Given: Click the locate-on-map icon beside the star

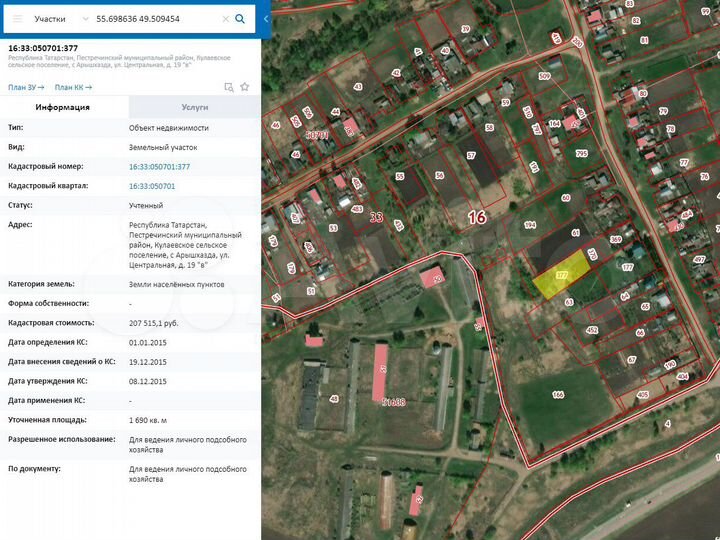Looking at the screenshot, I should pyautogui.click(x=229, y=87).
